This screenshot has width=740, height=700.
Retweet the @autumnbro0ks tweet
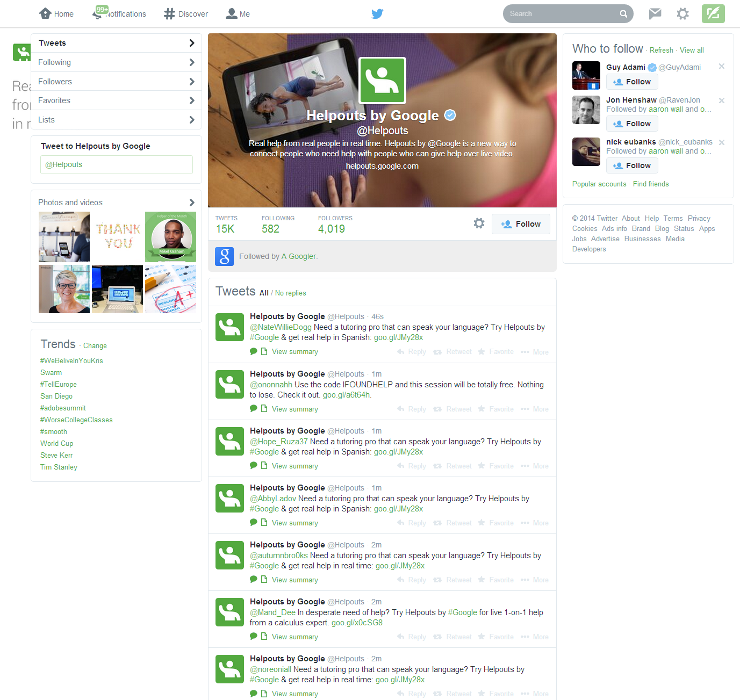point(452,580)
